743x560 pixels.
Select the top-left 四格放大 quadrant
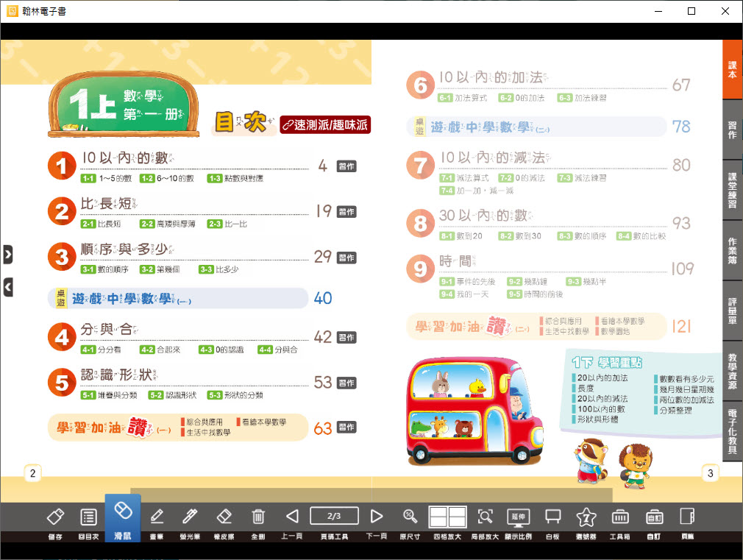438,511
